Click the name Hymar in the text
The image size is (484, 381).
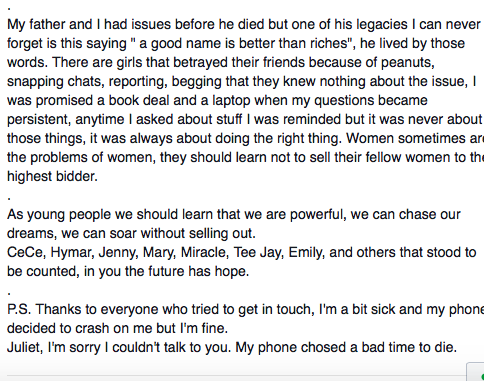pyautogui.click(x=71, y=252)
